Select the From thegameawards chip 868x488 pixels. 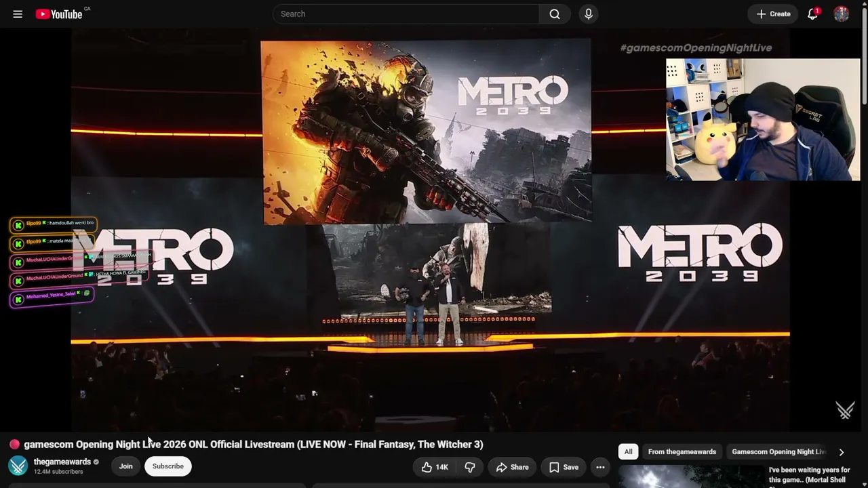[682, 451]
